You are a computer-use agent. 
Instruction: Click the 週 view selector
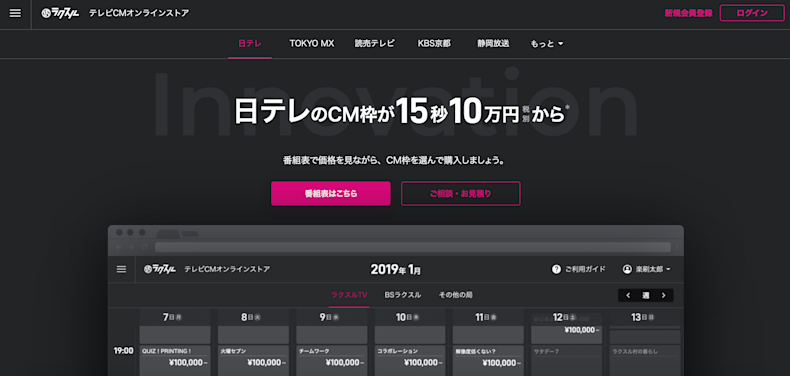[x=645, y=295]
